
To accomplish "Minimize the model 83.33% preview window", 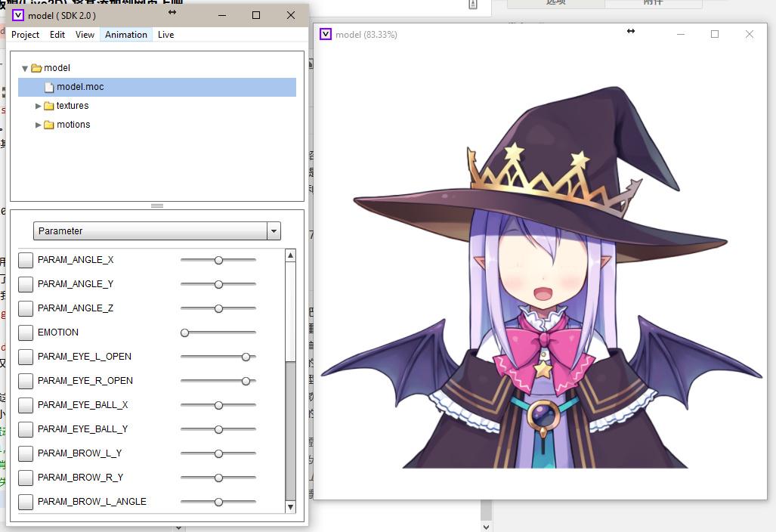I will point(681,34).
